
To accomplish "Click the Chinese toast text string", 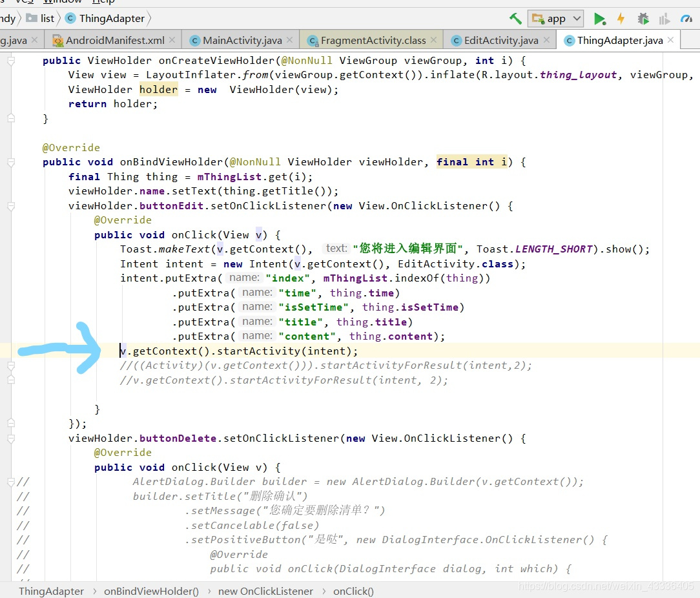I will point(407,249).
